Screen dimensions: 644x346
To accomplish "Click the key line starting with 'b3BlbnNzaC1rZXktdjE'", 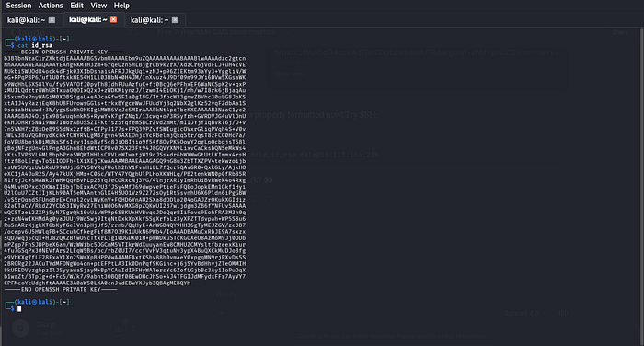I will pyautogui.click(x=125, y=58).
